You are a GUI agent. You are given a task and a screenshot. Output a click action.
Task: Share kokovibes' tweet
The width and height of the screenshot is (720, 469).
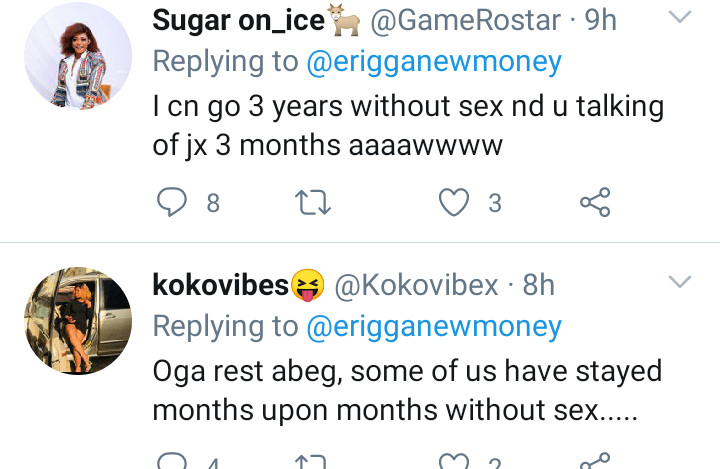(595, 461)
